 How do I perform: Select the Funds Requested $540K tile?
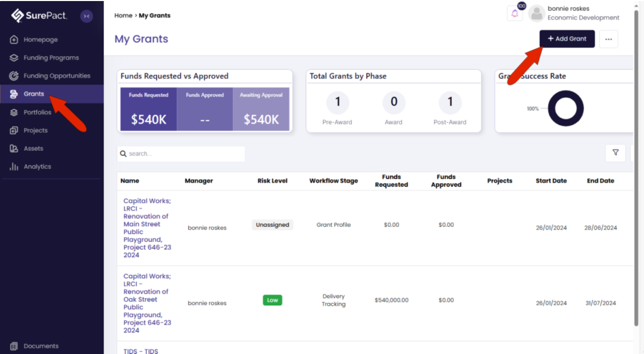point(149,109)
